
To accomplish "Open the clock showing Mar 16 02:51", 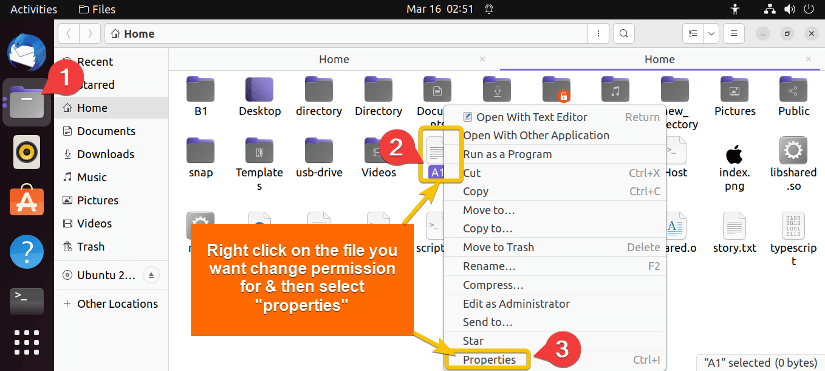I will [x=439, y=9].
